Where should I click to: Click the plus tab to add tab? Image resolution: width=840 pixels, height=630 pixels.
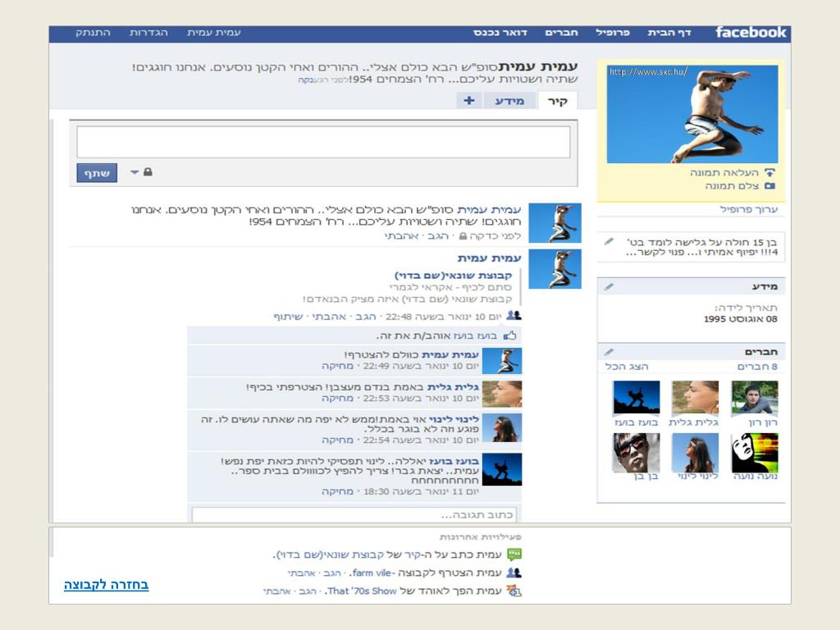(x=468, y=100)
